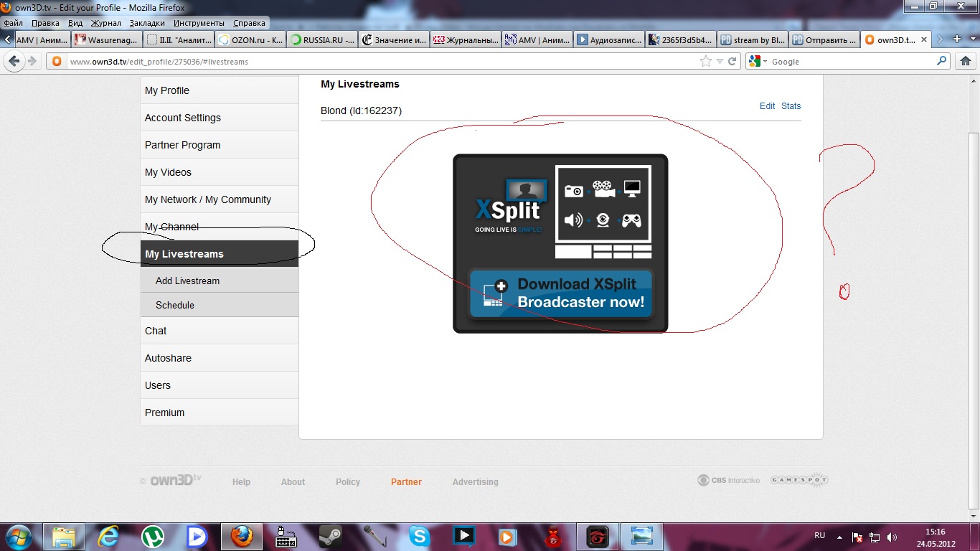Open the dark play-button media app in taskbar

click(463, 536)
